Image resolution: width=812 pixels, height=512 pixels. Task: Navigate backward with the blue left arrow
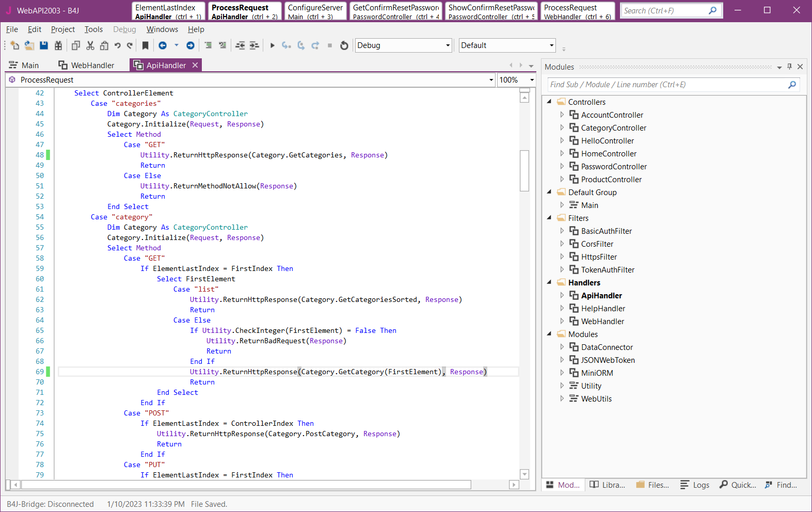[x=163, y=45]
